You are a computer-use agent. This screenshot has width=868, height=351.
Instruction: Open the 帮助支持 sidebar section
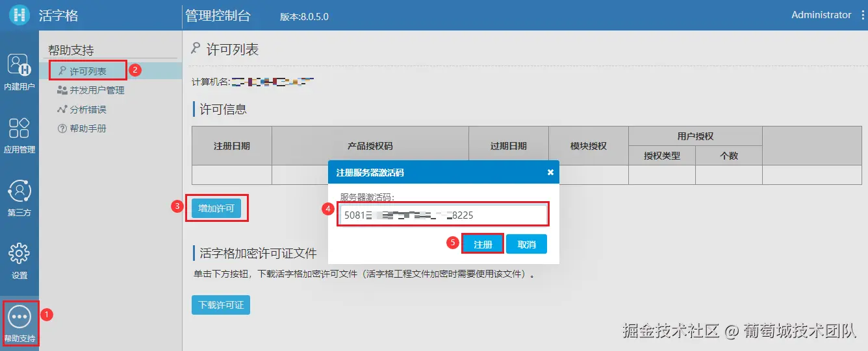pyautogui.click(x=19, y=323)
